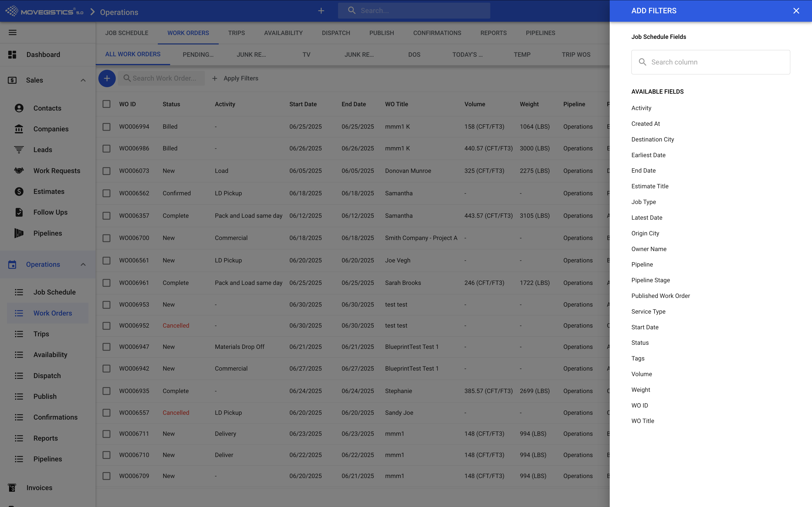Image resolution: width=812 pixels, height=507 pixels.
Task: Collapse the Operations section chevron
Action: [83, 265]
